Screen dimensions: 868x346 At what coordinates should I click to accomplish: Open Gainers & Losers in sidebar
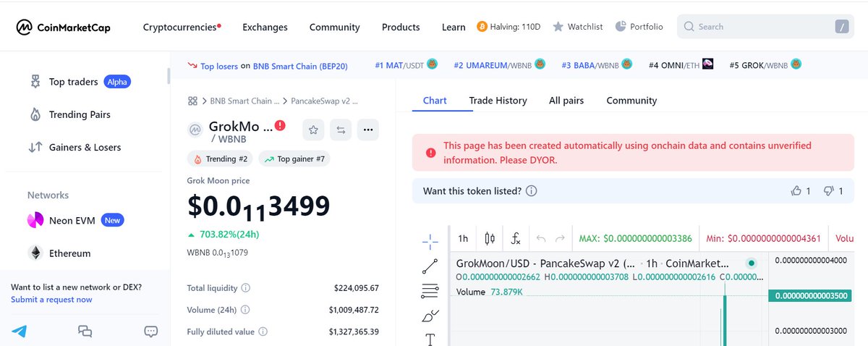tap(75, 147)
